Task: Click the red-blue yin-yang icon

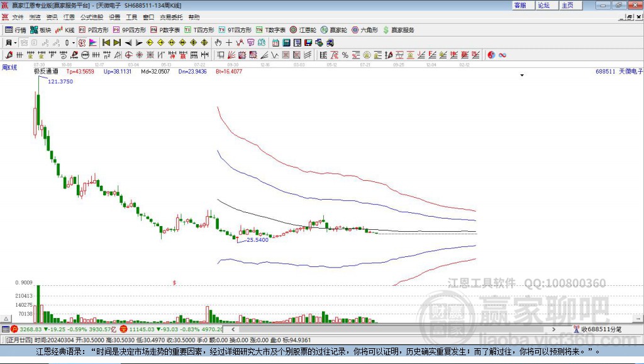Action: coord(491,55)
